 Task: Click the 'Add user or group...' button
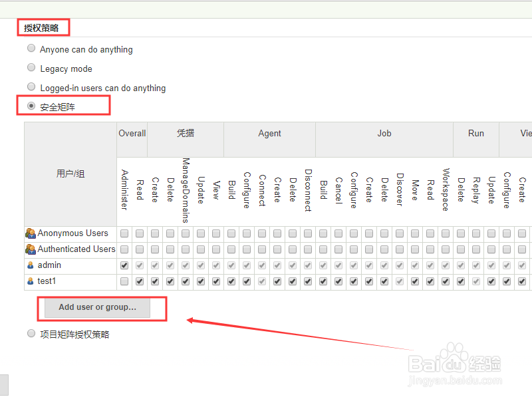click(x=97, y=307)
